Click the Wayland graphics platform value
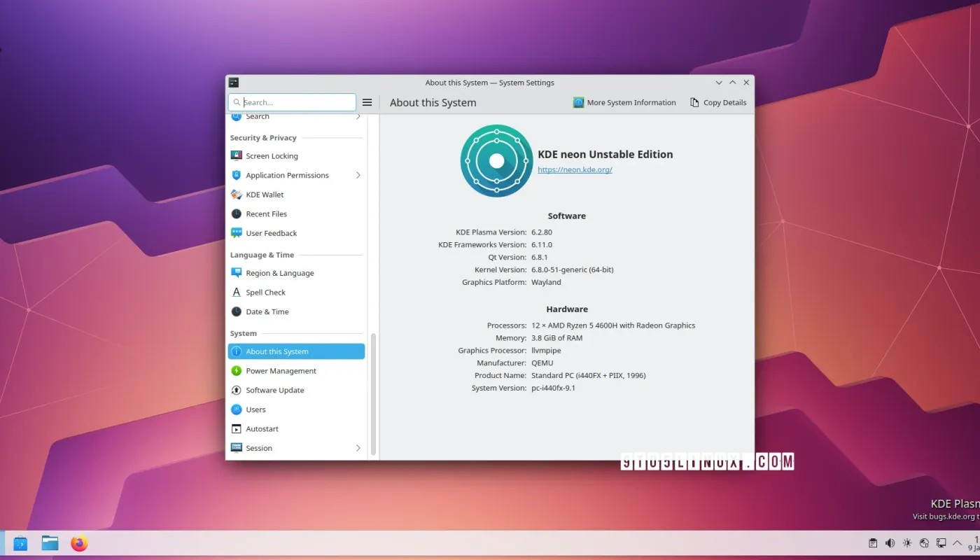980x560 pixels. click(546, 282)
